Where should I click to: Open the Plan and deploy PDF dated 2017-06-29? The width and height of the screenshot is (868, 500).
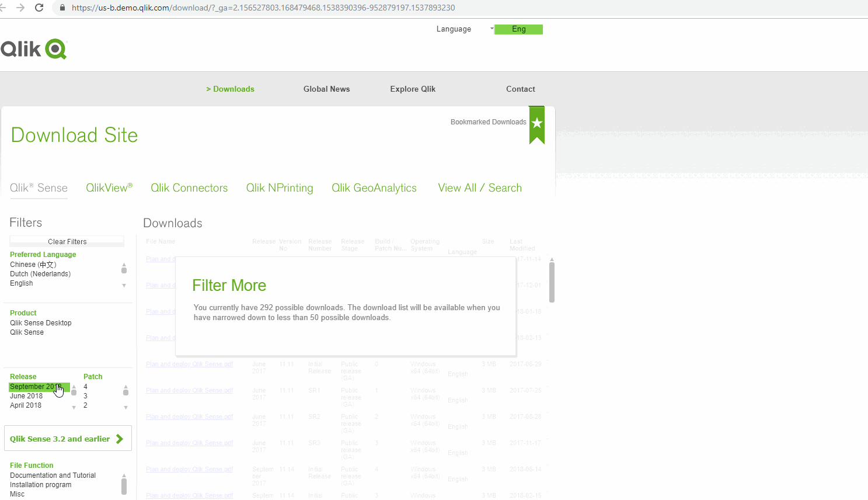click(x=189, y=364)
